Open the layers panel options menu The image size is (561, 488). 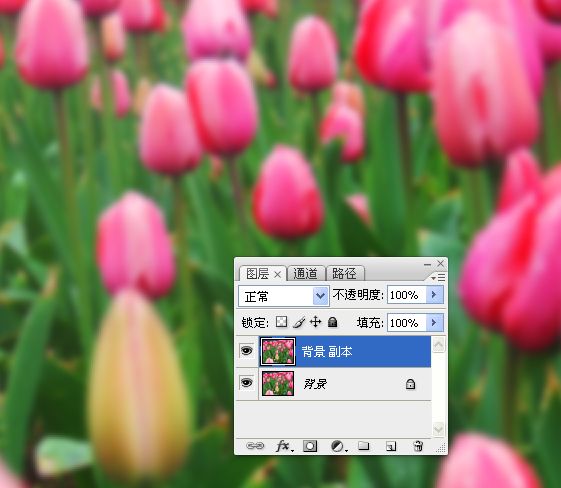[438, 277]
